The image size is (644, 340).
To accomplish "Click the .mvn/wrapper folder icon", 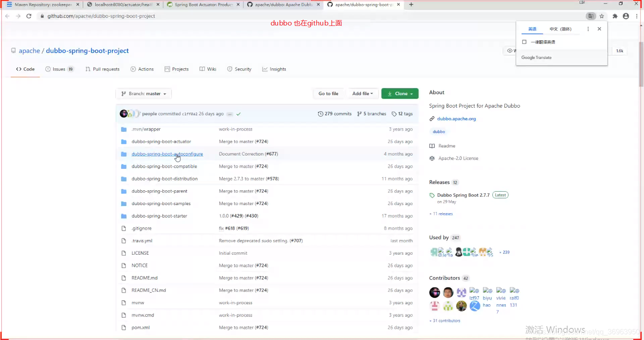I will 124,129.
